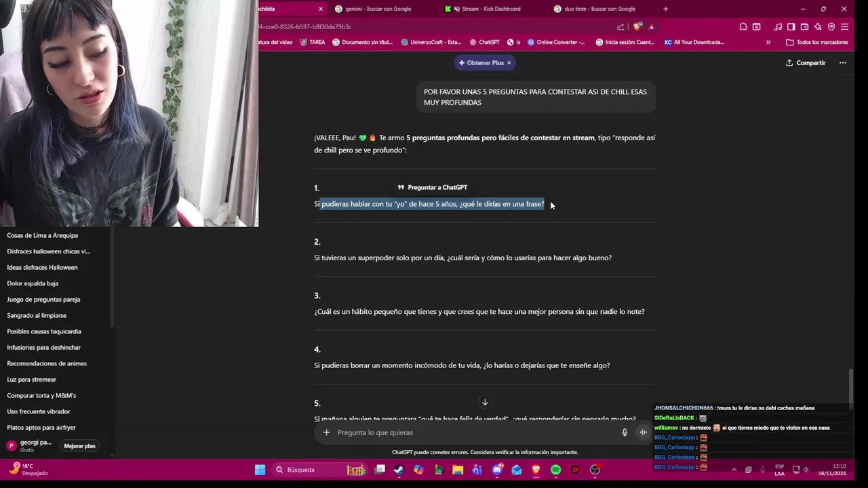Open File Explorer from the taskbar
The image size is (868, 488).
[x=458, y=470]
